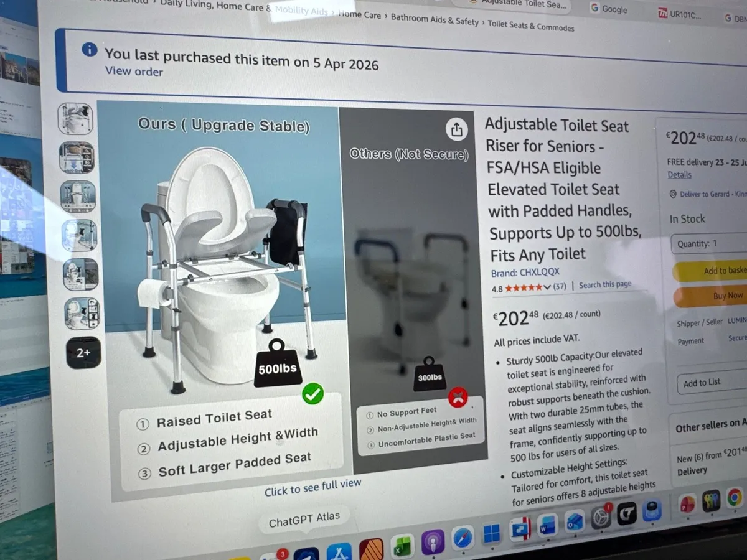Select the first product thumbnail
747x560 pixels.
coord(75,118)
